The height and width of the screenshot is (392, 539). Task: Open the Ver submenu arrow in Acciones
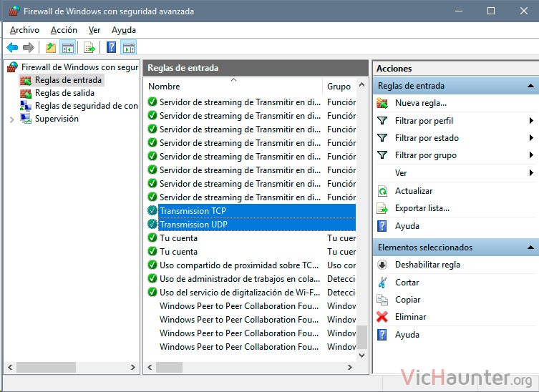point(531,173)
